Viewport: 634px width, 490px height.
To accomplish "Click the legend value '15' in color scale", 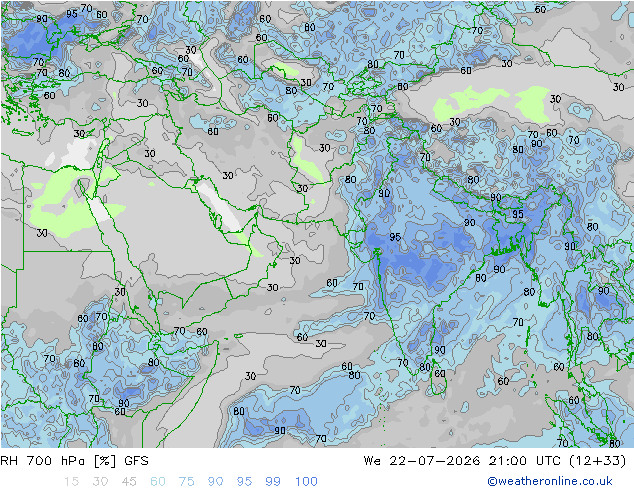I will pyautogui.click(x=71, y=481).
